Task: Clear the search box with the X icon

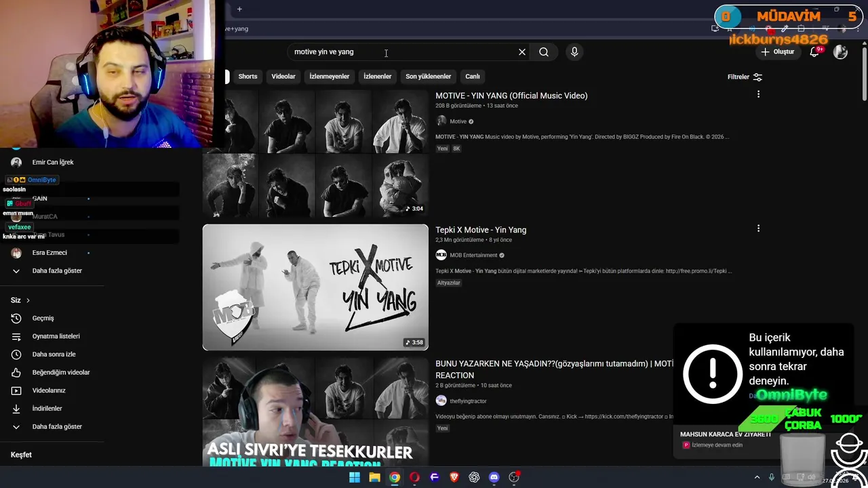Action: tap(522, 52)
